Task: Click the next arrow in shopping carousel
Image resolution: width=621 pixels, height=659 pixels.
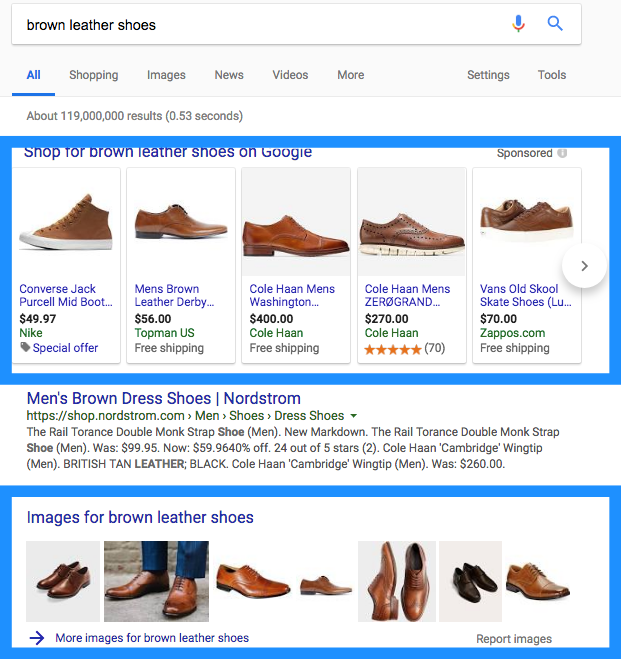Action: click(x=584, y=266)
